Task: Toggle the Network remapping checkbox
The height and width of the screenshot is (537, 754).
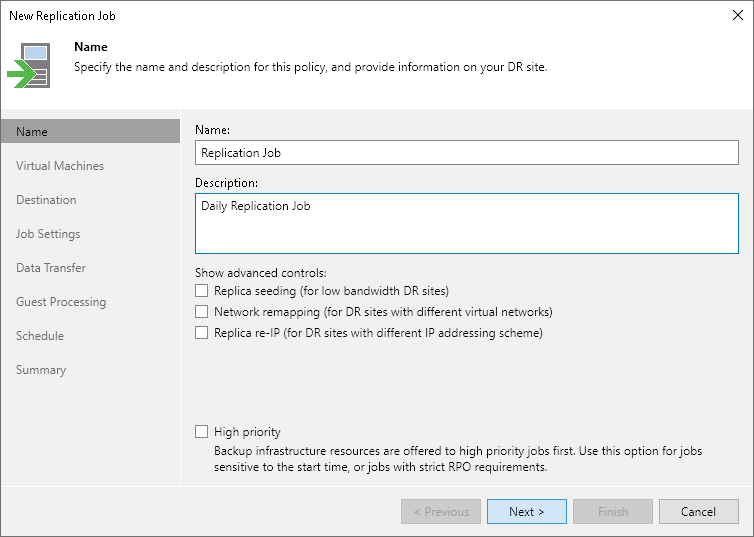Action: tap(202, 312)
